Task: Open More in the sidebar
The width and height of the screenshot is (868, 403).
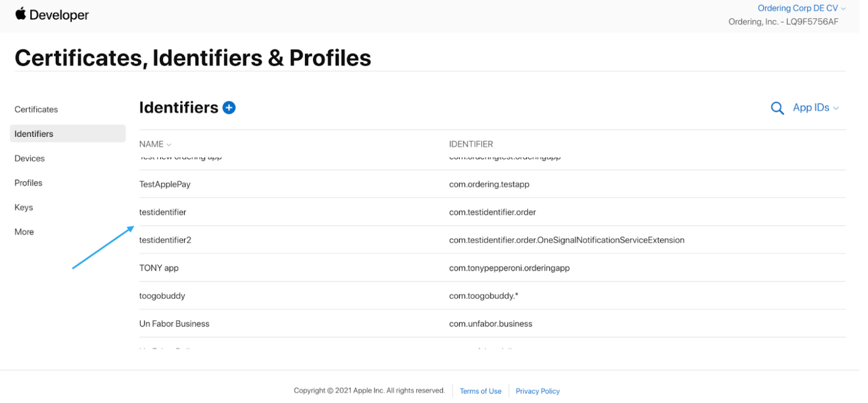Action: coord(24,232)
